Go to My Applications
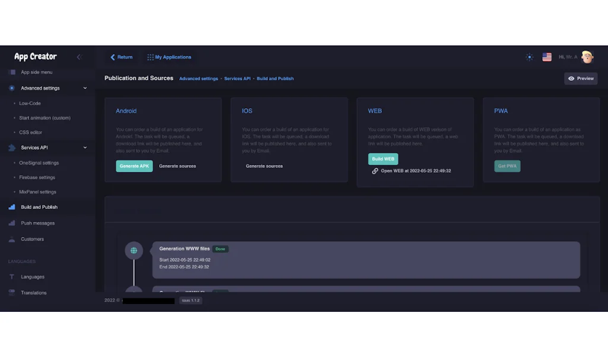 pyautogui.click(x=169, y=57)
